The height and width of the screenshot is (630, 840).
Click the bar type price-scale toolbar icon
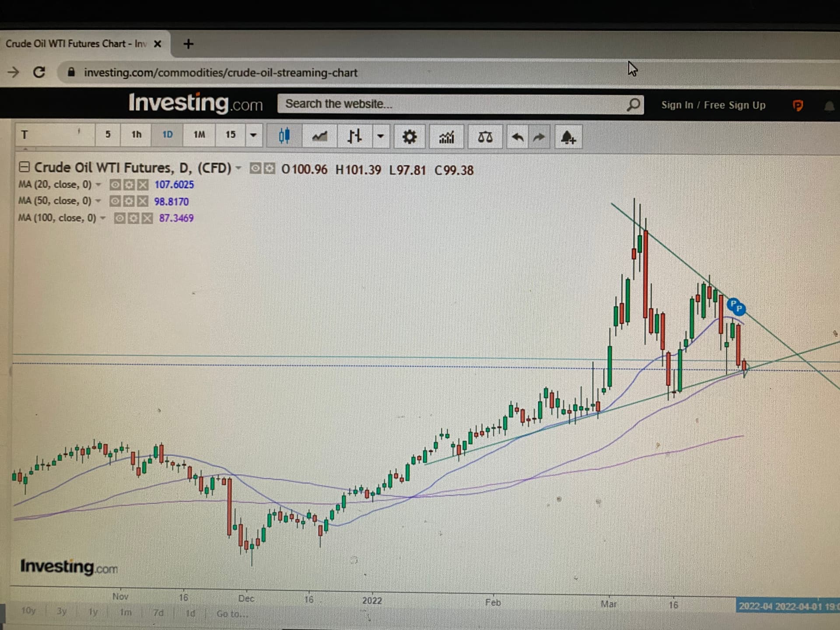pyautogui.click(x=354, y=136)
